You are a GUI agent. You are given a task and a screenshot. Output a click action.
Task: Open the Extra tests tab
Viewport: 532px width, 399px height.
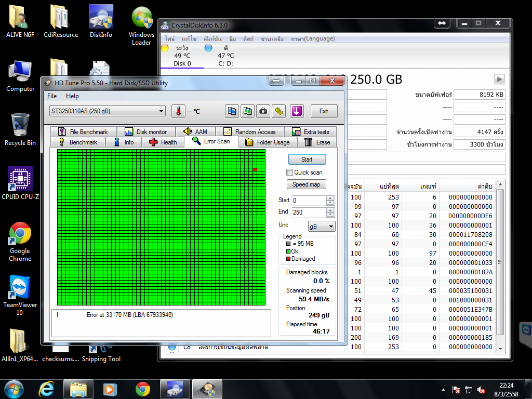click(x=311, y=131)
